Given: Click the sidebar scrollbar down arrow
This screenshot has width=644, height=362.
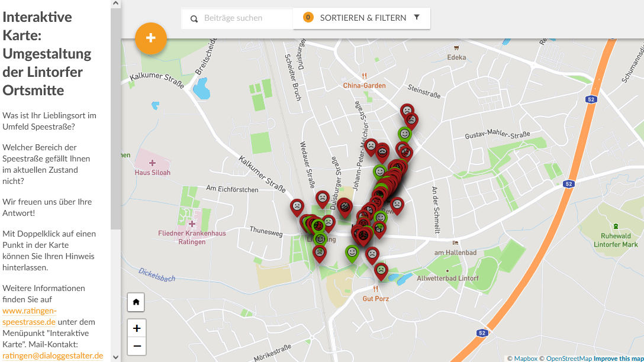Looking at the screenshot, I should pos(115,357).
